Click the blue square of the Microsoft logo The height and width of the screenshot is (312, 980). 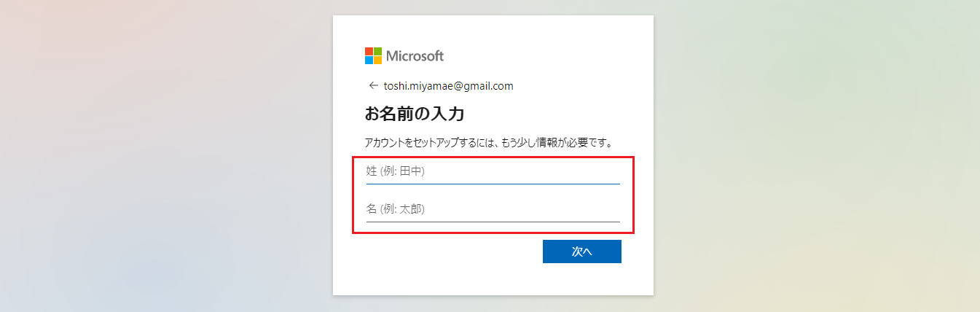coord(369,61)
